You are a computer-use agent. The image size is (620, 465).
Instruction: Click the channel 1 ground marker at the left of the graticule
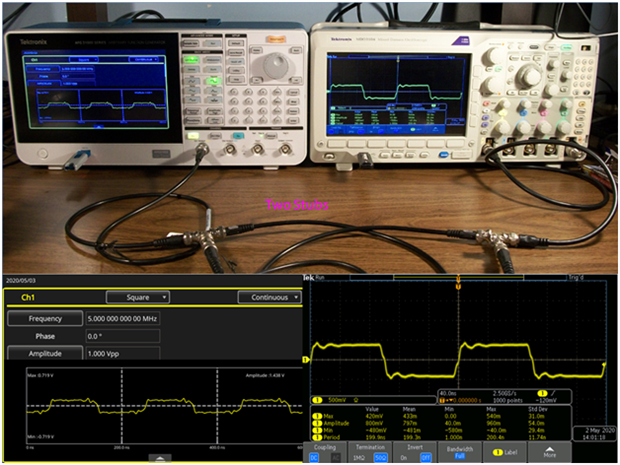click(x=305, y=360)
